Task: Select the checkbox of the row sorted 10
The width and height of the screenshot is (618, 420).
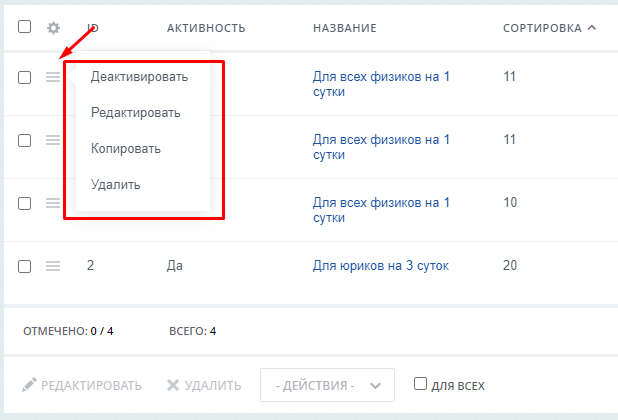Action: (24, 203)
